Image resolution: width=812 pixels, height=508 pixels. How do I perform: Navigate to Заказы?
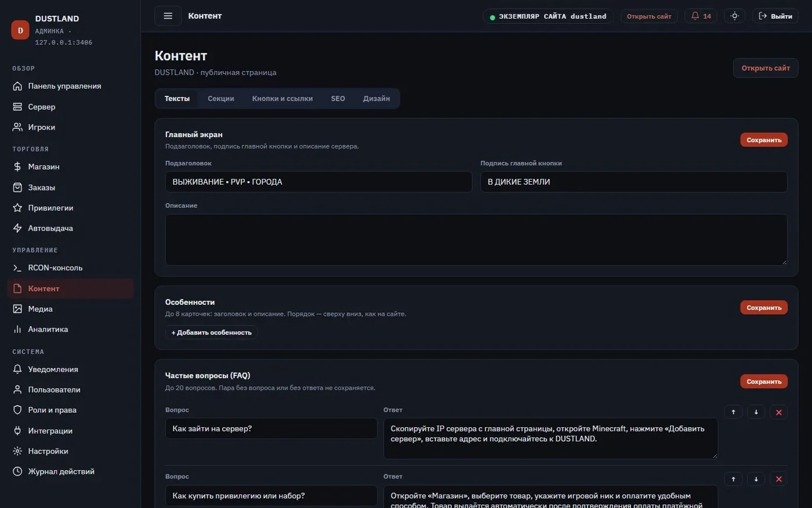pyautogui.click(x=70, y=188)
